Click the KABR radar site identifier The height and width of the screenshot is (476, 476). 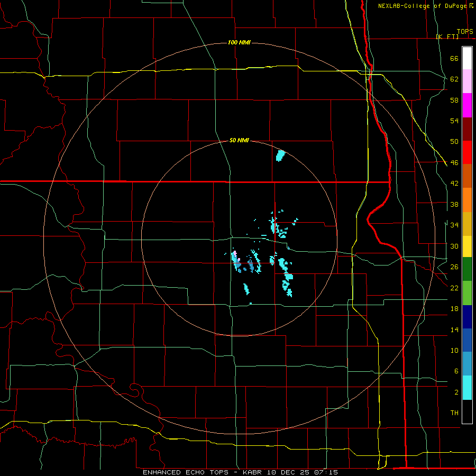coord(252,472)
